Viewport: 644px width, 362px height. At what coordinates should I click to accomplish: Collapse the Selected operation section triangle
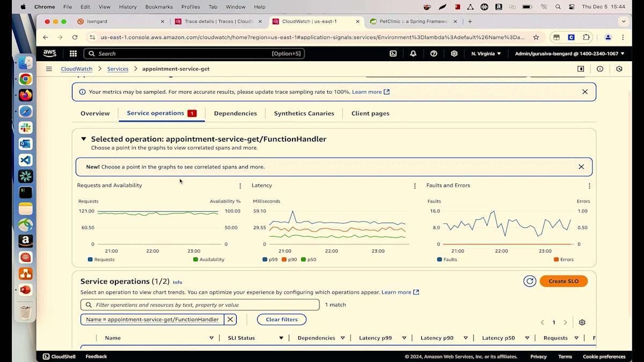click(84, 139)
